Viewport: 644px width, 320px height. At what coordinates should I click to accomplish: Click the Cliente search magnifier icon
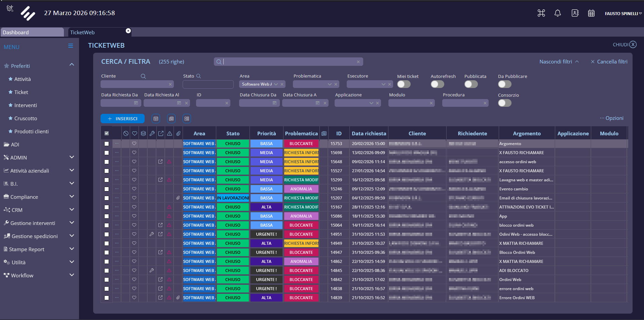coord(143,76)
